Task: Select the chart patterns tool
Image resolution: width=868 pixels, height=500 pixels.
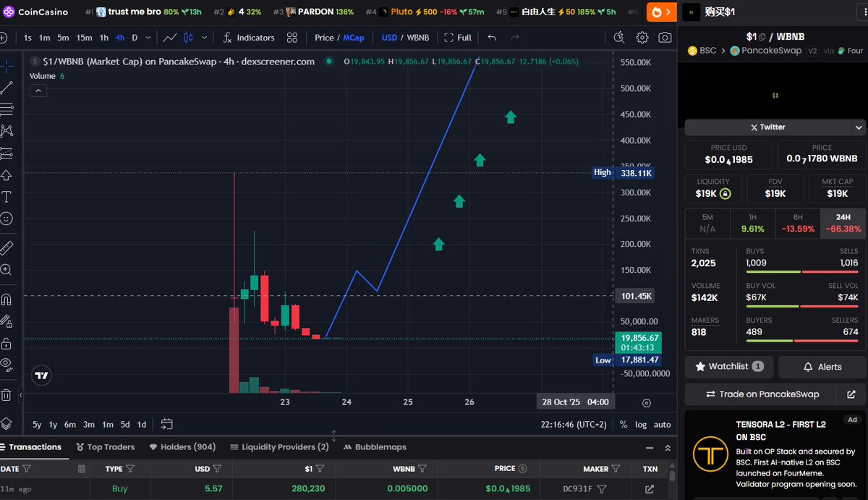Action: [7, 131]
